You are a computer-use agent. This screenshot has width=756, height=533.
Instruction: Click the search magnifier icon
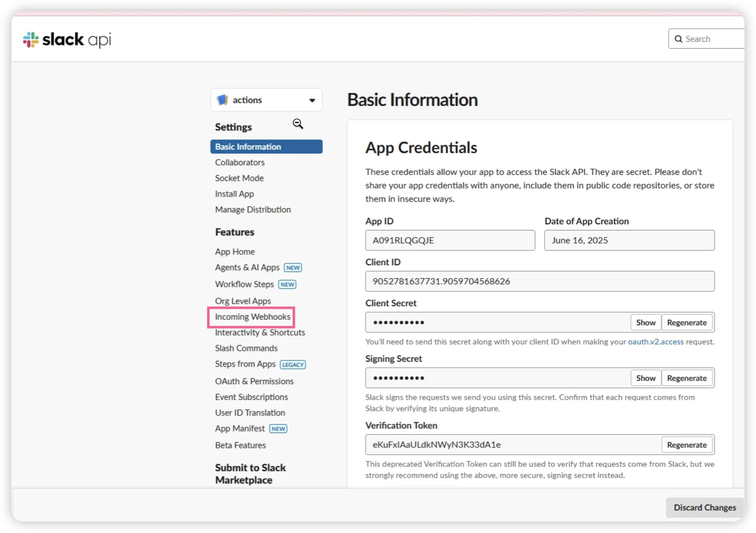click(x=678, y=39)
